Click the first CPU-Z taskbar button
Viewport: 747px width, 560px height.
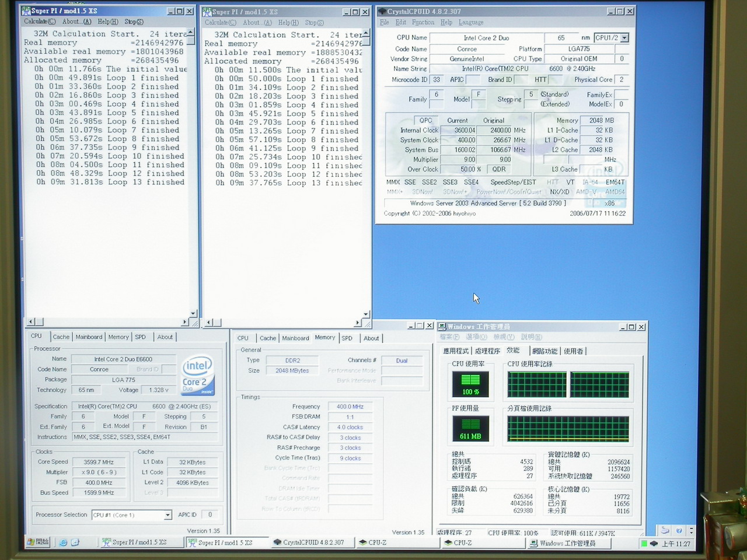(398, 542)
